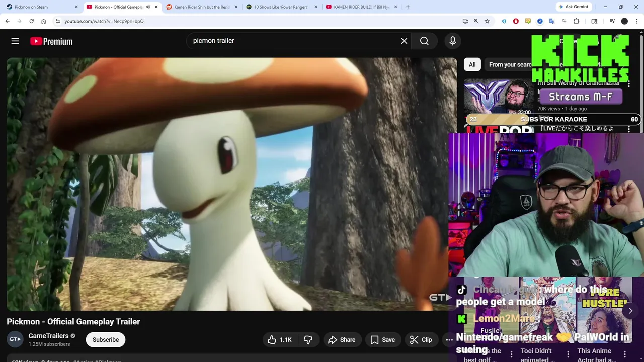Submit search with magnifier button
Image resolution: width=644 pixels, height=362 pixels.
pos(424,41)
